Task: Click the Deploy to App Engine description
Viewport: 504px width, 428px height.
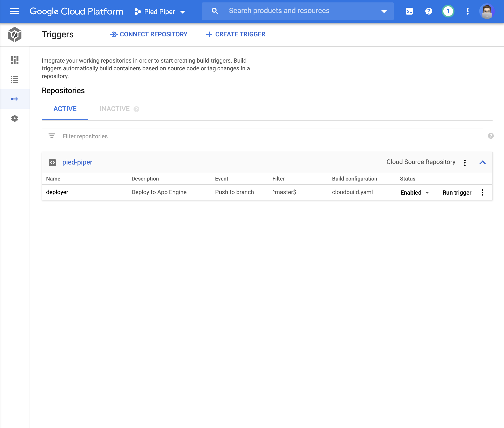Action: 159,192
